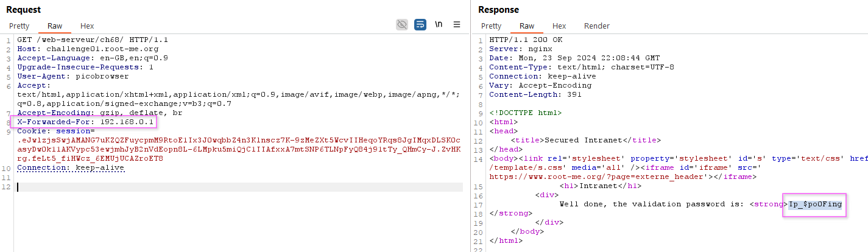Click the <h1>Intranet</h1> line
The height and width of the screenshot is (252, 868).
(x=599, y=186)
